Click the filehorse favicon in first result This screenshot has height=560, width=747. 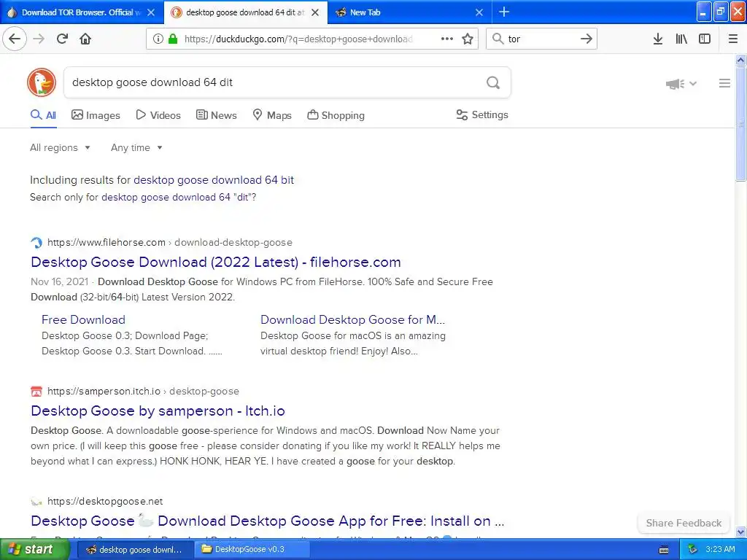click(x=36, y=242)
